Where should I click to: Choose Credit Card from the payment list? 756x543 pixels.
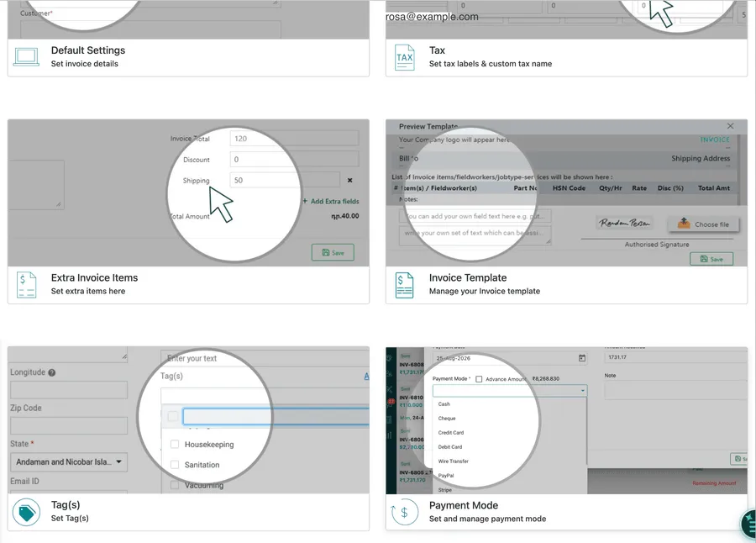(x=451, y=433)
